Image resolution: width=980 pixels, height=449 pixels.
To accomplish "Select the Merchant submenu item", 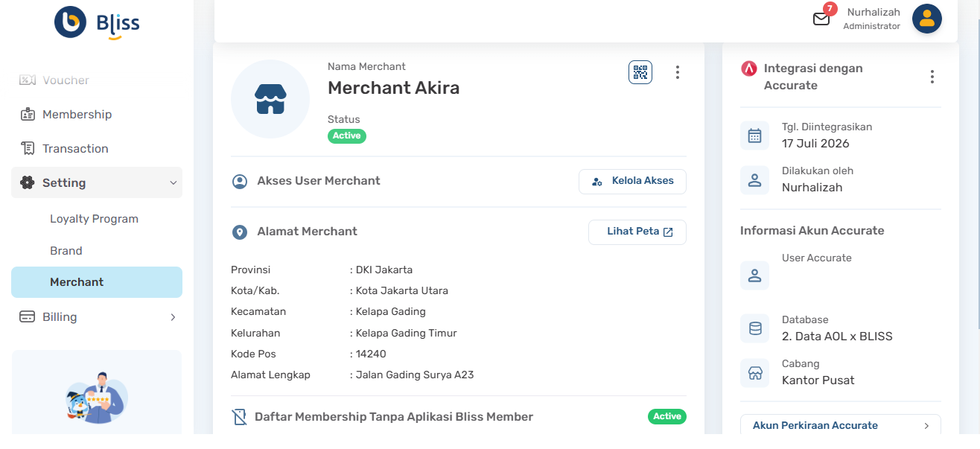I will tap(97, 282).
